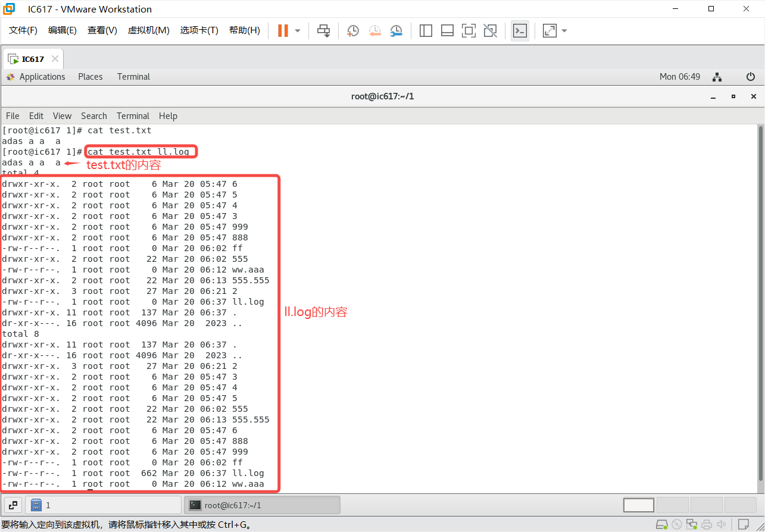Screen dimensions: 765x532
Task: Close the root@ic617 terminal window
Action: 754,96
